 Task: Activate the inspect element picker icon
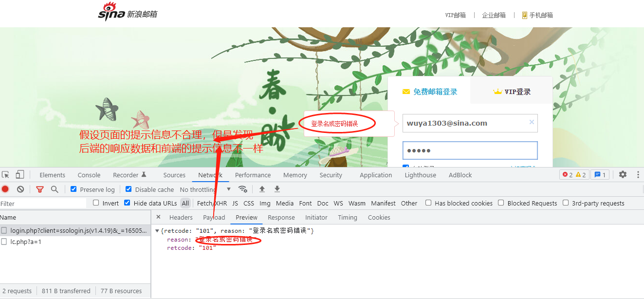coord(6,175)
